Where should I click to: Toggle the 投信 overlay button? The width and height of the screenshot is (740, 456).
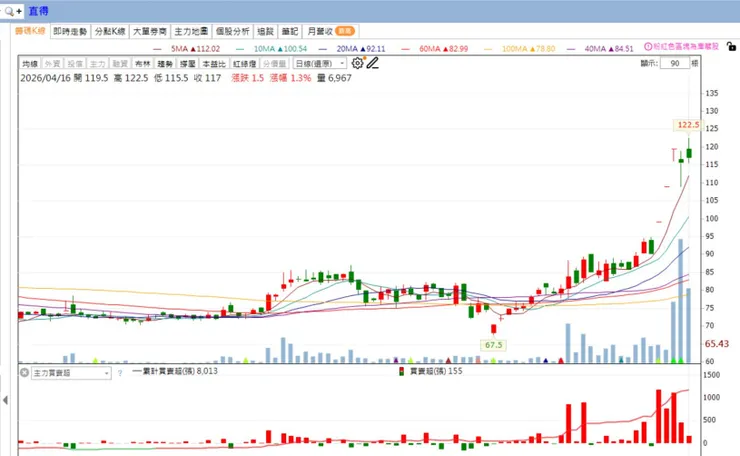(75, 63)
